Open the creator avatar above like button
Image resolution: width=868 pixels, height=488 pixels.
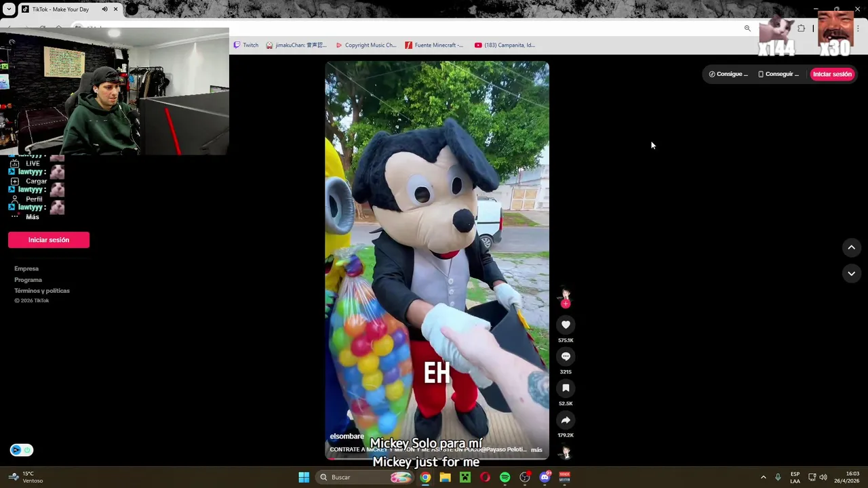tap(566, 295)
